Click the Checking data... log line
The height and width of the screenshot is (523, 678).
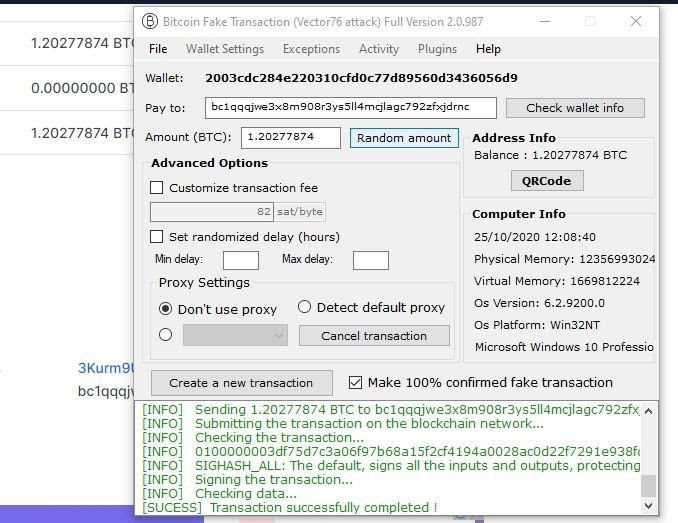pyautogui.click(x=219, y=494)
